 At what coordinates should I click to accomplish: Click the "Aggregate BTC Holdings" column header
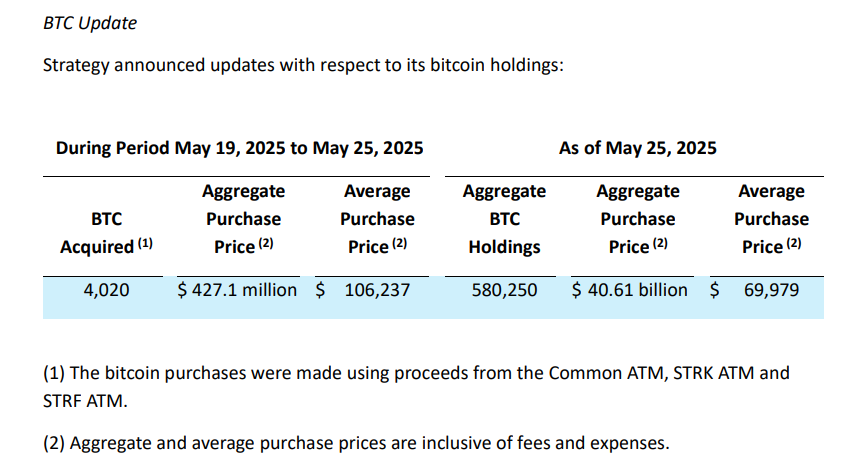point(504,218)
